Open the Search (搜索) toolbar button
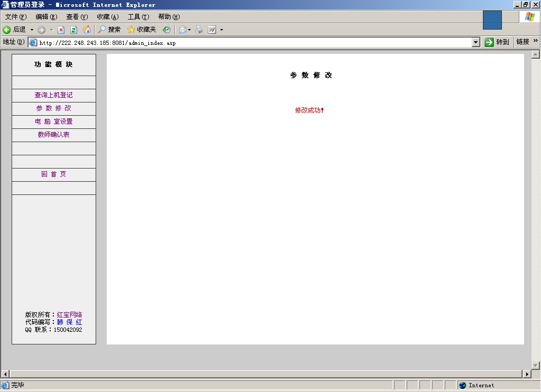This screenshot has width=541, height=392. click(109, 30)
